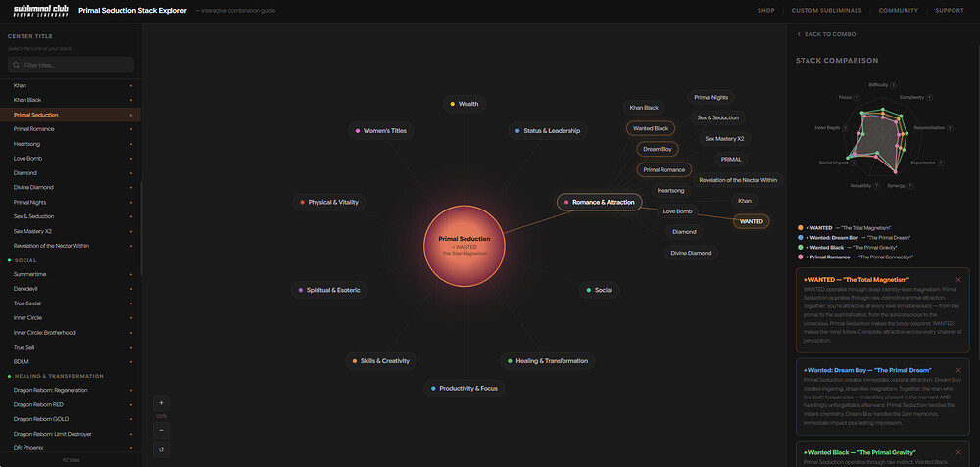
Task: Expand the Wealth category node
Action: click(x=464, y=103)
